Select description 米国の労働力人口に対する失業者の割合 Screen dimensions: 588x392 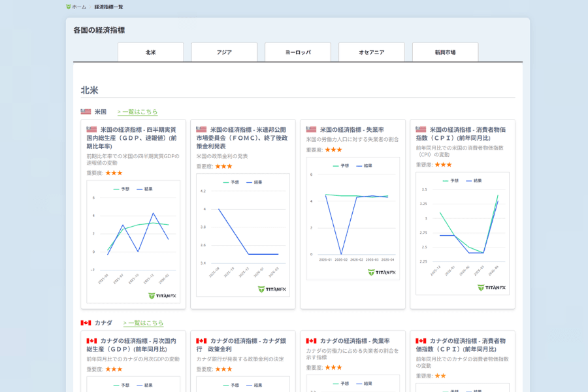point(352,140)
